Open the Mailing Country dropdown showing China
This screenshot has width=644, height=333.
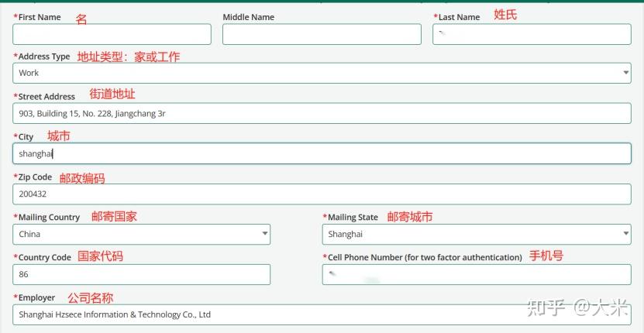click(x=141, y=235)
